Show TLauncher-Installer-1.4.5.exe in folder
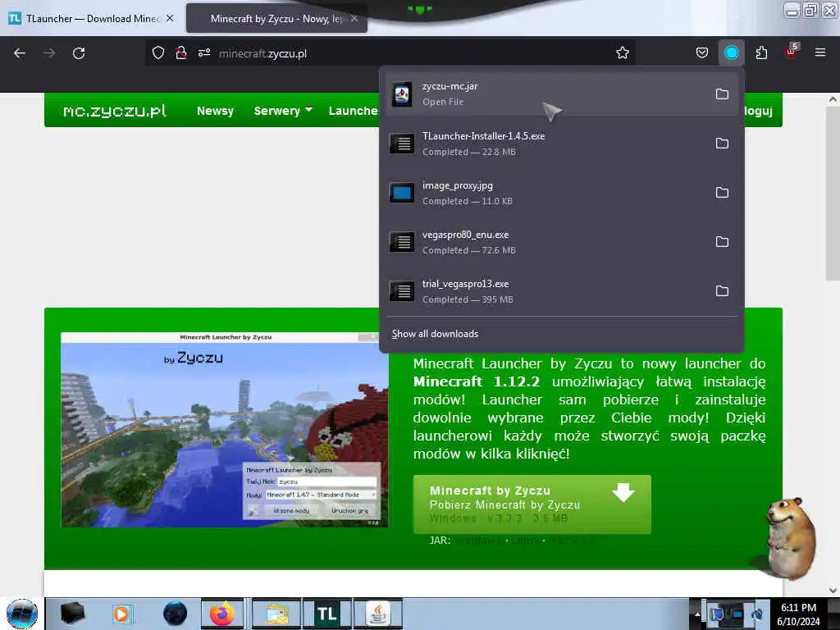Image resolution: width=840 pixels, height=630 pixels. click(x=722, y=143)
